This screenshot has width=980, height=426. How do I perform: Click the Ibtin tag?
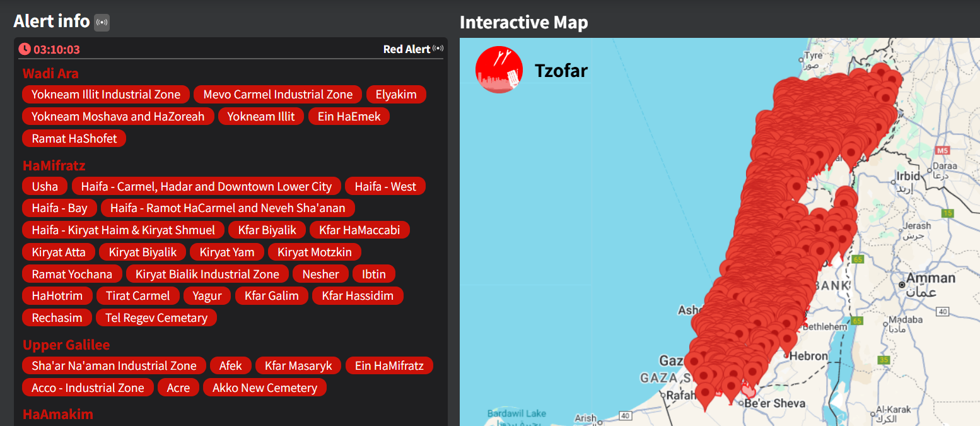pyautogui.click(x=374, y=274)
